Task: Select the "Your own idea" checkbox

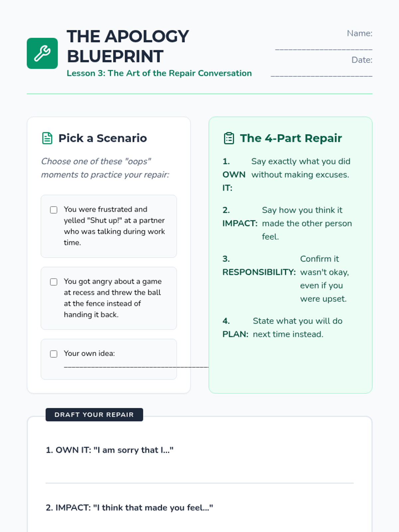Action: point(54,354)
